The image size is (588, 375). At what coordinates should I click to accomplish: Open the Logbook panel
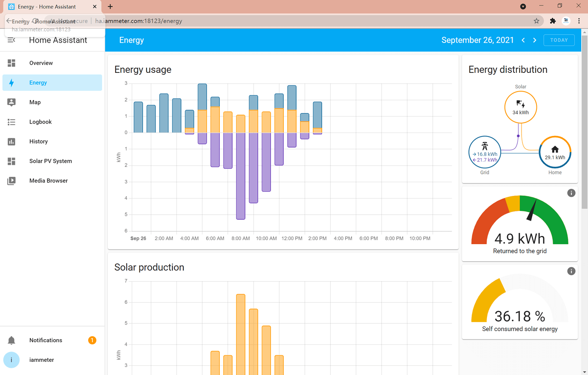pyautogui.click(x=41, y=122)
